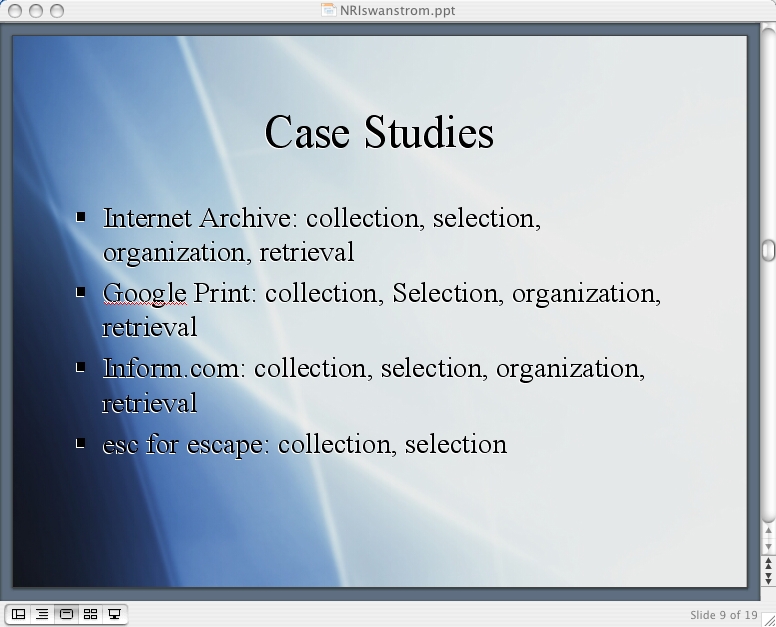Click the window resize grip
Image resolution: width=776 pixels, height=627 pixels.
coord(769,620)
